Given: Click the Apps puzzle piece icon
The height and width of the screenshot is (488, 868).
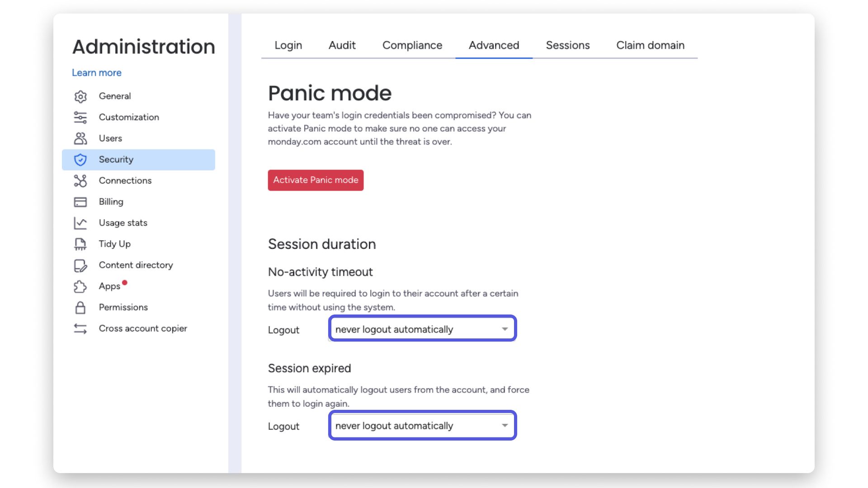Looking at the screenshot, I should tap(80, 286).
